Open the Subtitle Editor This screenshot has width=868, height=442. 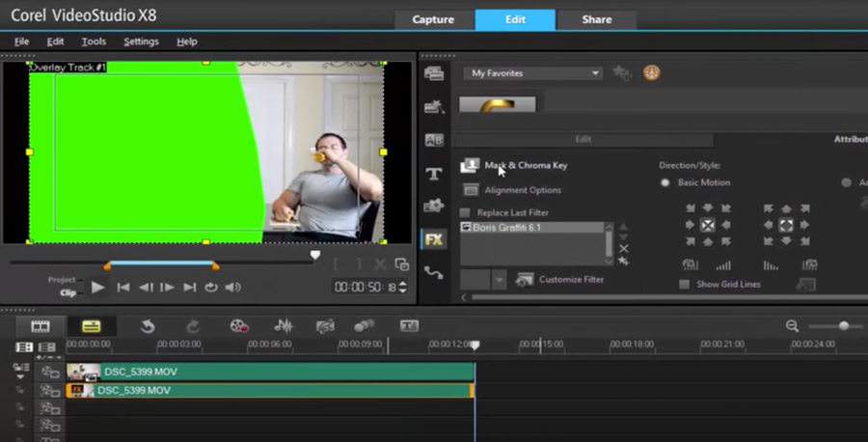pos(409,326)
